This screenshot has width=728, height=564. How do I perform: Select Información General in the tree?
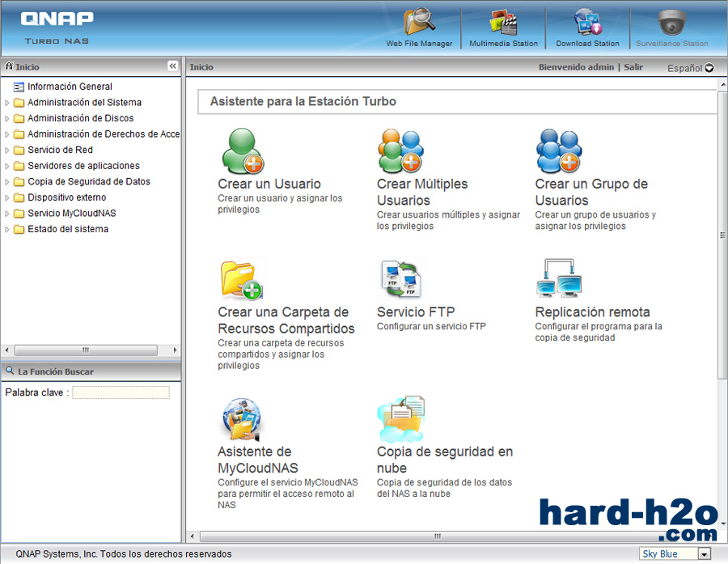point(70,87)
